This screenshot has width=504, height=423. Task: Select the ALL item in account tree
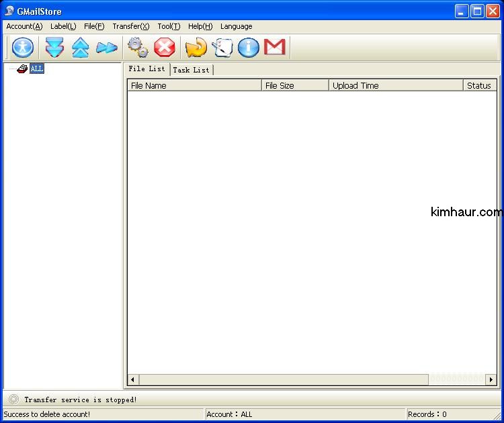[37, 68]
